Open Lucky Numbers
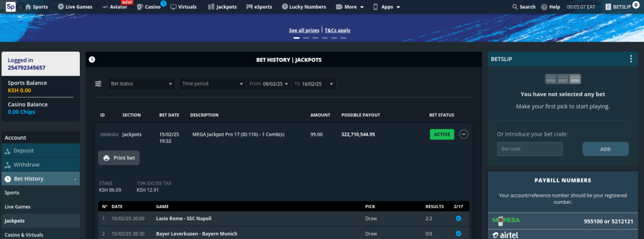This screenshot has height=239, width=644. (304, 7)
